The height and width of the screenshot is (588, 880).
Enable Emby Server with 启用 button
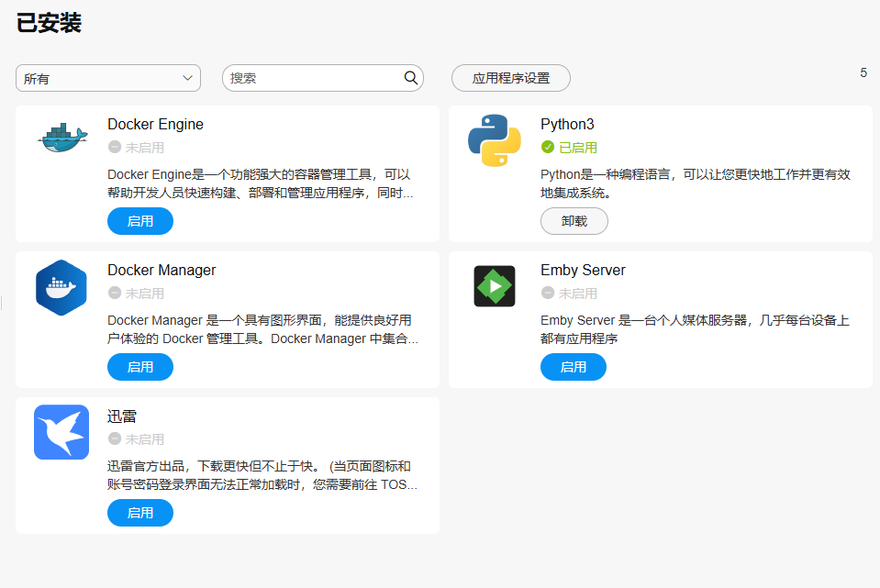[x=574, y=367]
